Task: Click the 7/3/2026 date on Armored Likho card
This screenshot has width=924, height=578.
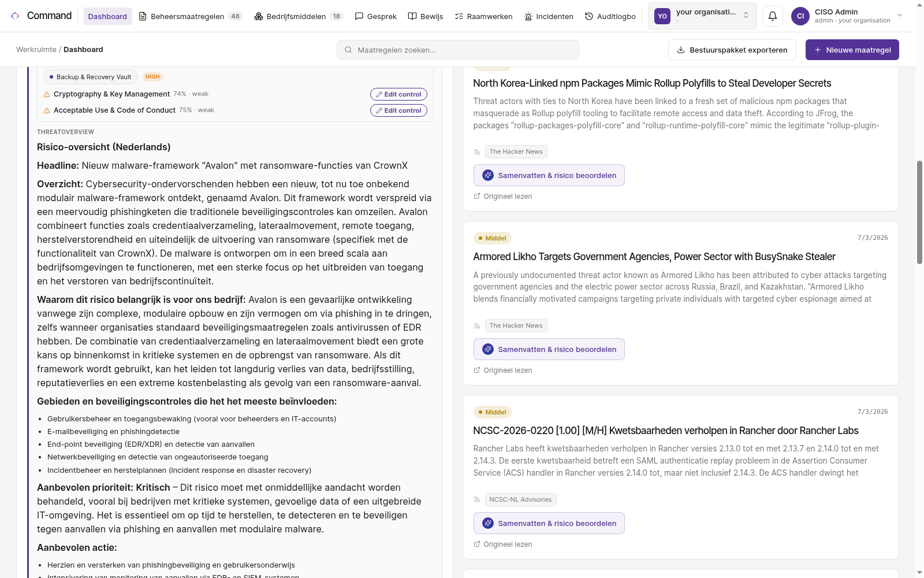Action: [x=873, y=238]
